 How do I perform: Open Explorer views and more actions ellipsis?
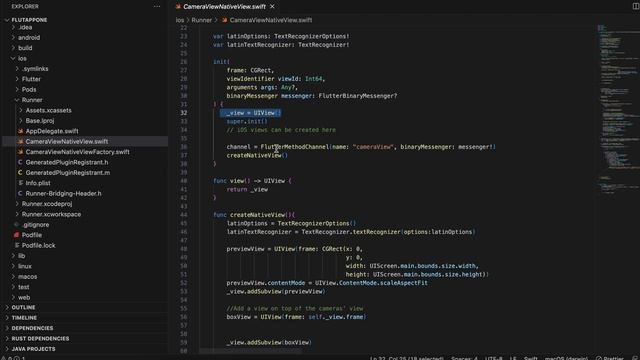click(157, 7)
